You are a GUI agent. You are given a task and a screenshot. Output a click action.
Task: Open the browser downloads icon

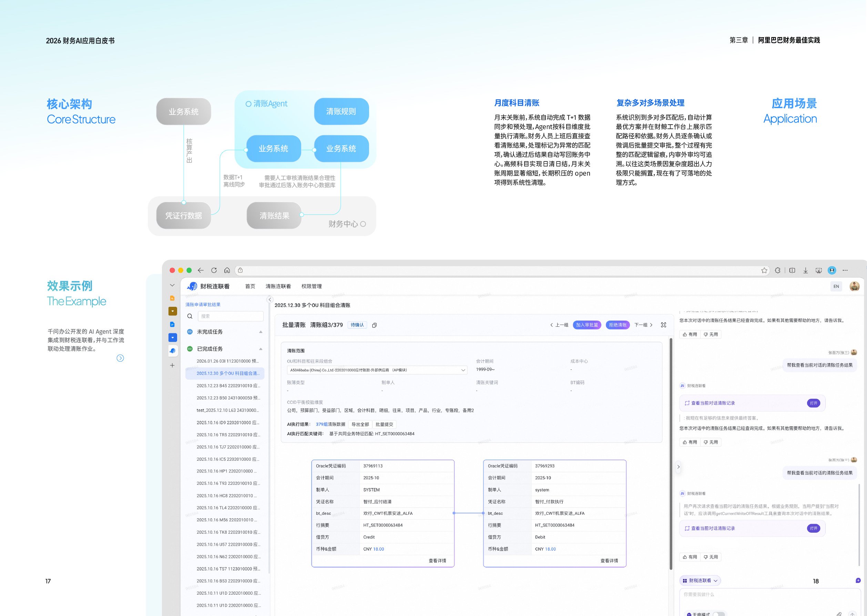[805, 270]
